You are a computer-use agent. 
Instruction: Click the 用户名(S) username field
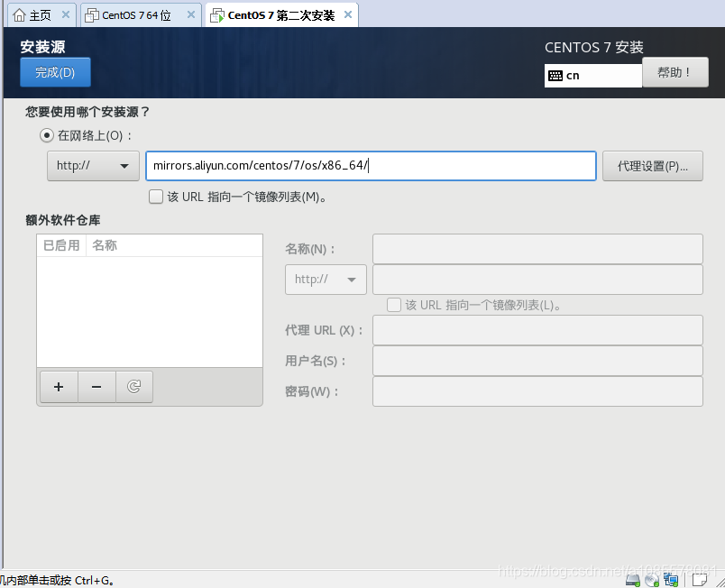point(537,361)
